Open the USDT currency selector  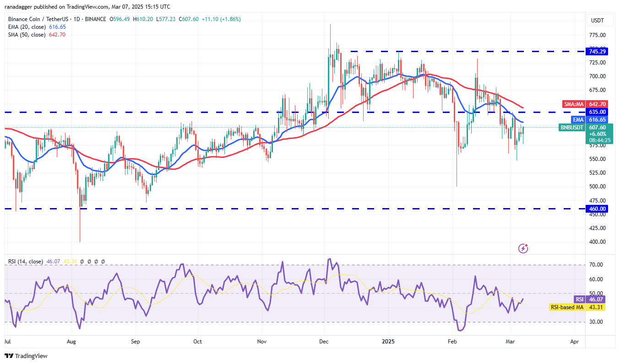click(597, 20)
